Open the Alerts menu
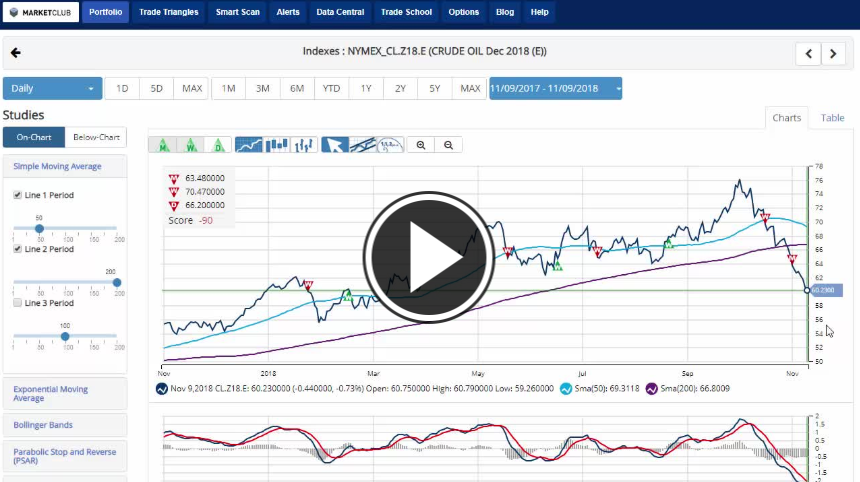 pos(288,12)
